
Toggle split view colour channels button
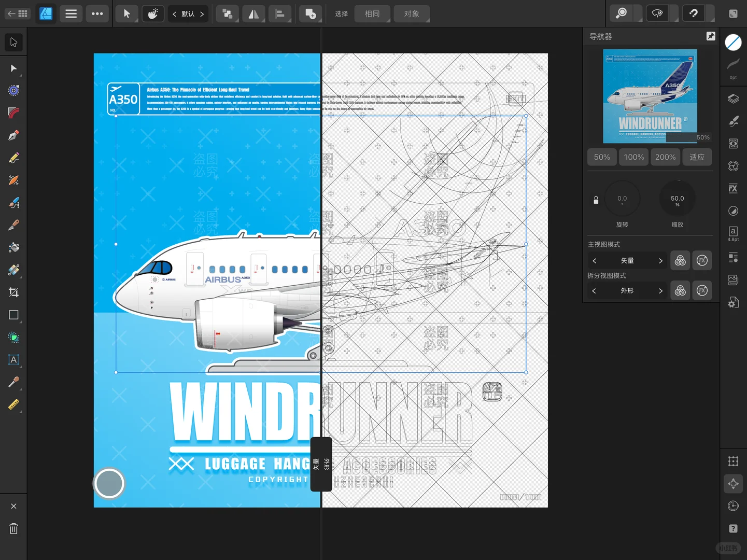680,290
